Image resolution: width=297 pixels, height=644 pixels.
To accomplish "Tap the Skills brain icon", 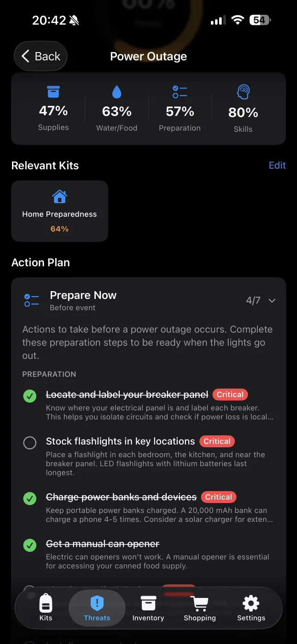I will tap(243, 91).
